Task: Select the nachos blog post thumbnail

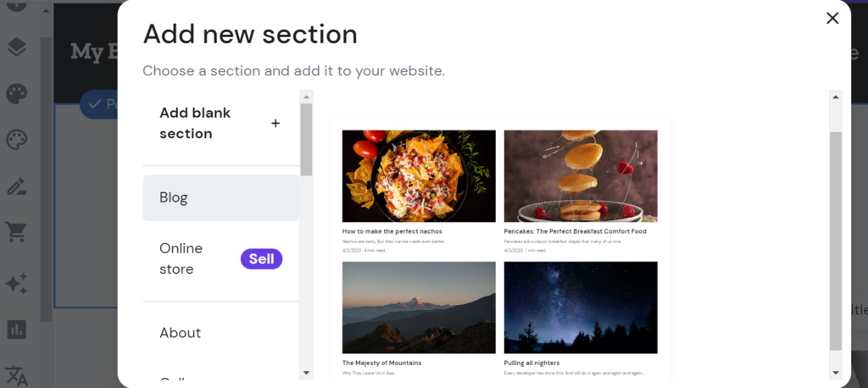Action: pos(419,176)
